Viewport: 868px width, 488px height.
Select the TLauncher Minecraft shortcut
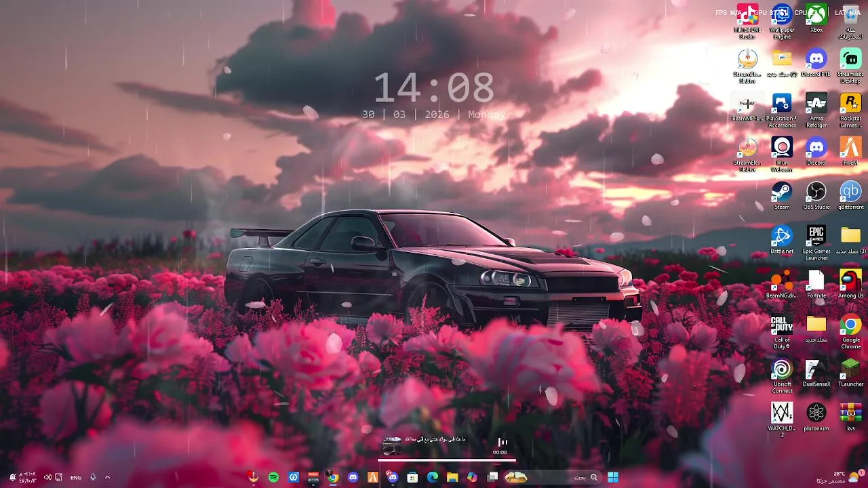point(851,372)
